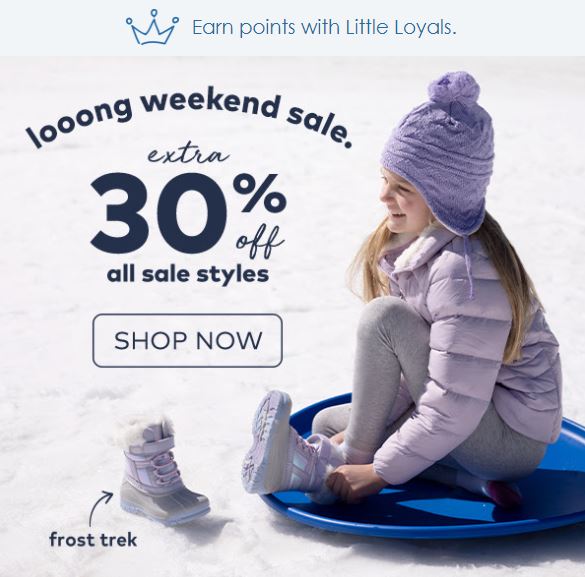Click the frost trek label
The image size is (585, 577).
pos(93,540)
